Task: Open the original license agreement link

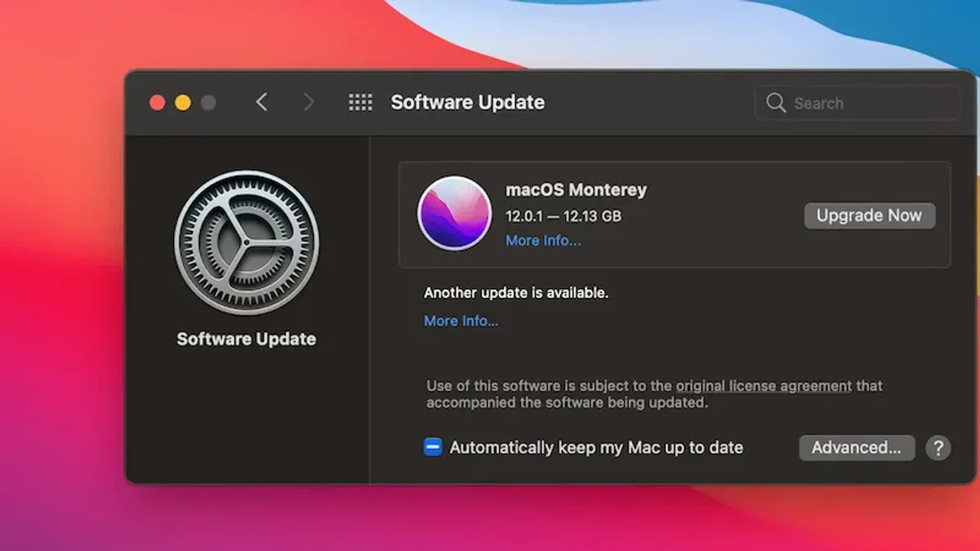Action: coord(764,385)
